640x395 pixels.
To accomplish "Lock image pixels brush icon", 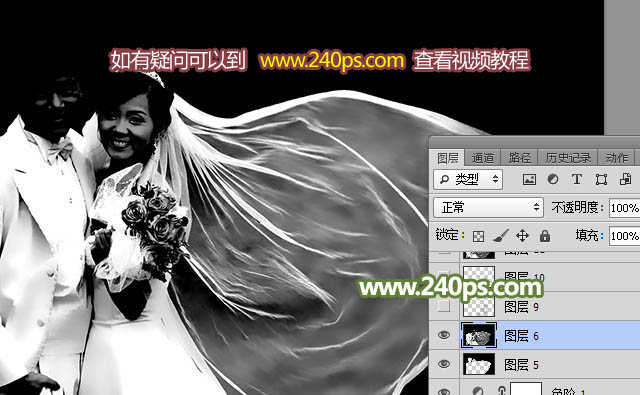I will coord(501,235).
